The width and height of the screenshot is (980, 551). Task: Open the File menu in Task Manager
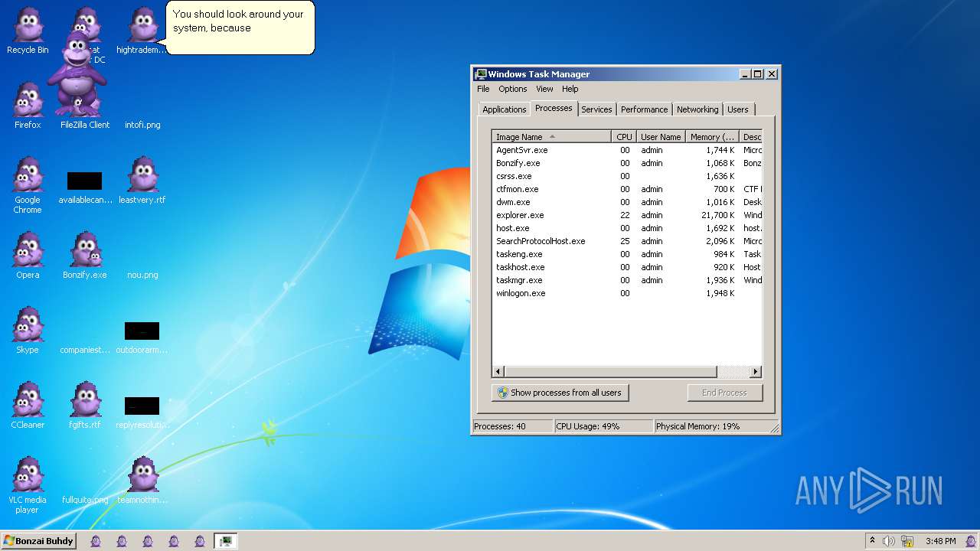point(483,89)
